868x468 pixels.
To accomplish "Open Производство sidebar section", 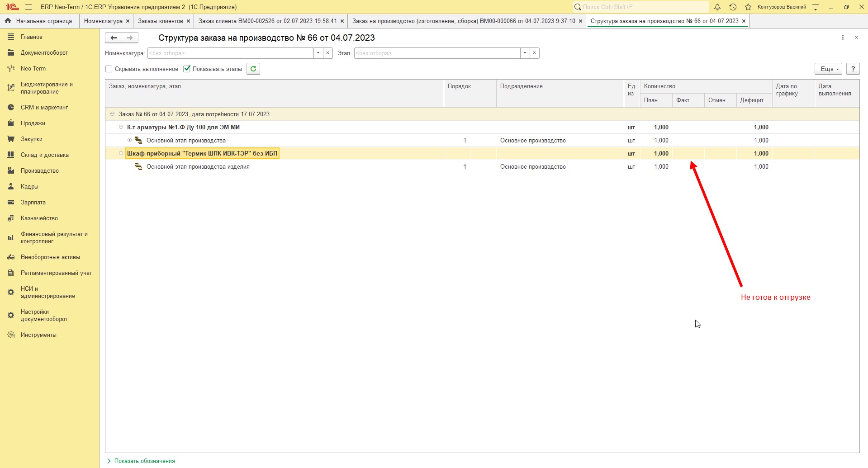I will tap(40, 171).
